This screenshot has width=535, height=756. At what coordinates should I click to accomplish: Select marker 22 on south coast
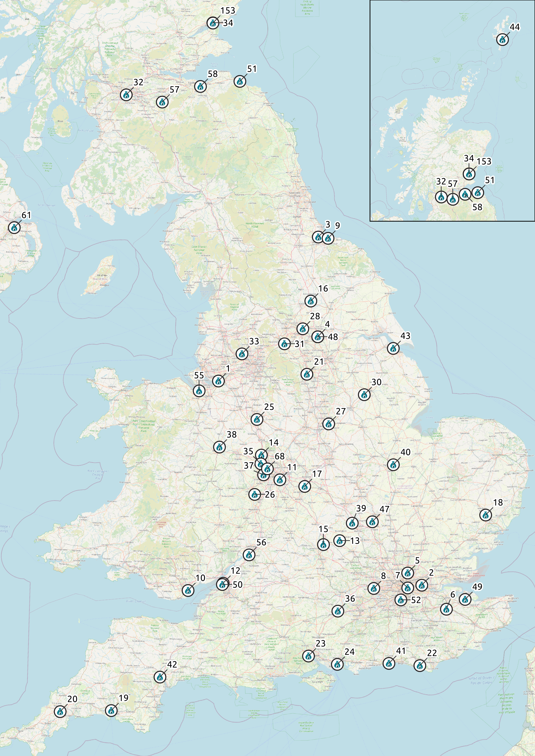(x=420, y=665)
